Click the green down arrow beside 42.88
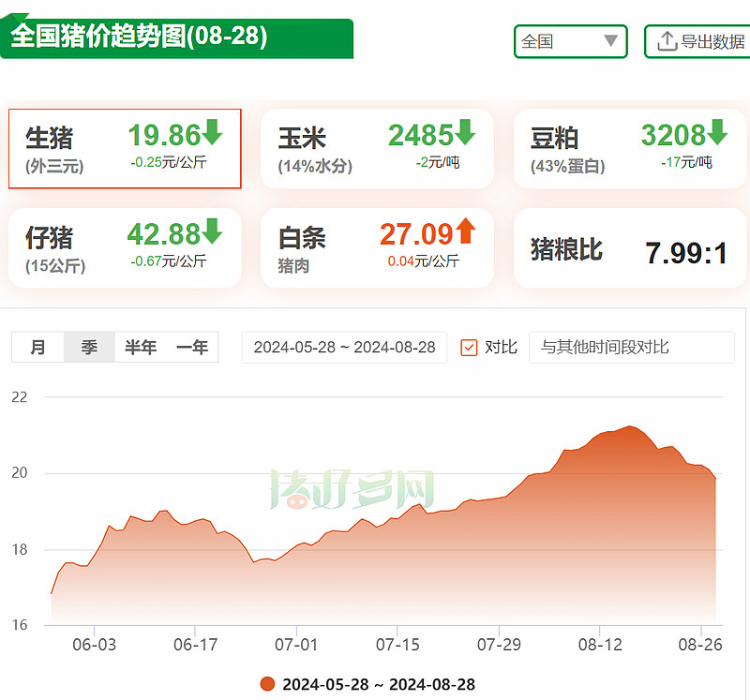Image resolution: width=750 pixels, height=700 pixels. (x=212, y=231)
